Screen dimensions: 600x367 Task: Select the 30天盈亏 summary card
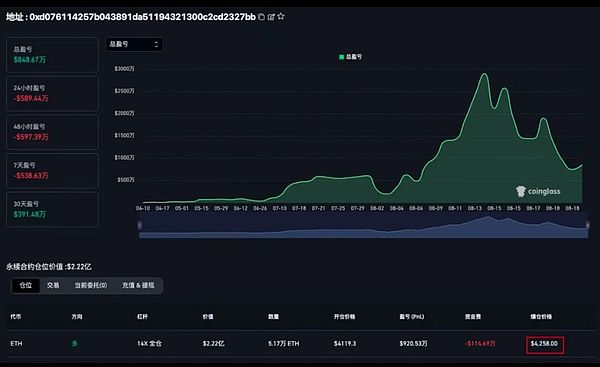click(x=52, y=209)
